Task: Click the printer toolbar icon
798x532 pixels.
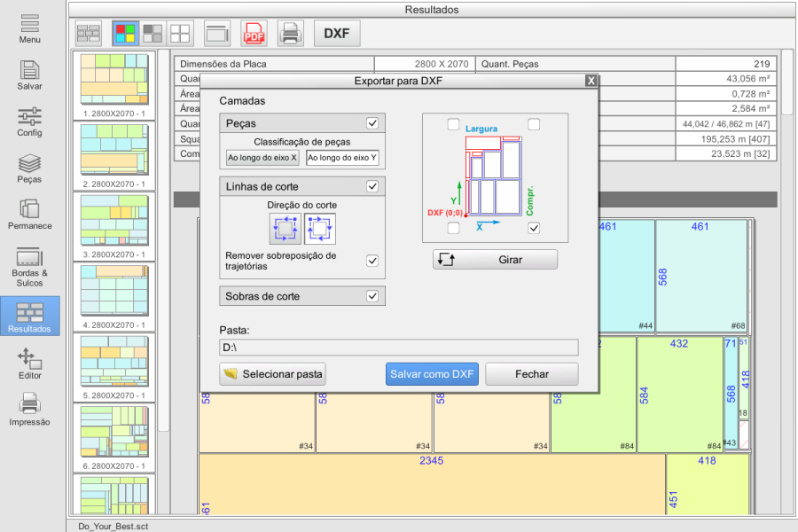Action: [x=291, y=34]
